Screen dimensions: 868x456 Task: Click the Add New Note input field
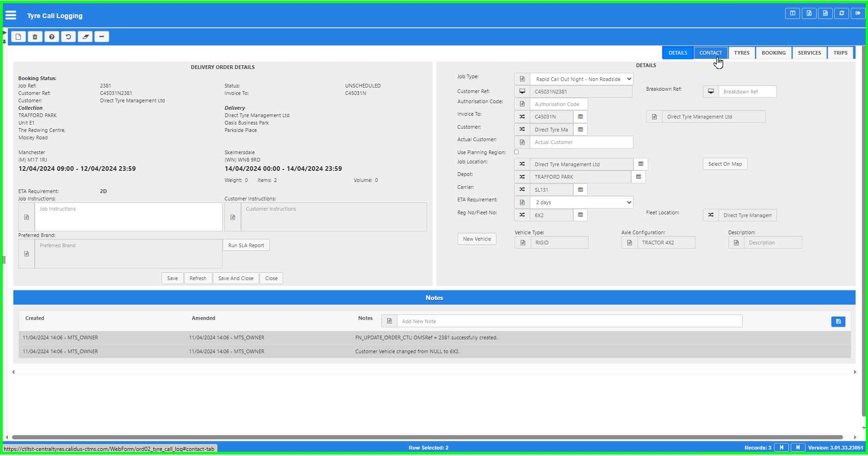[569, 321]
